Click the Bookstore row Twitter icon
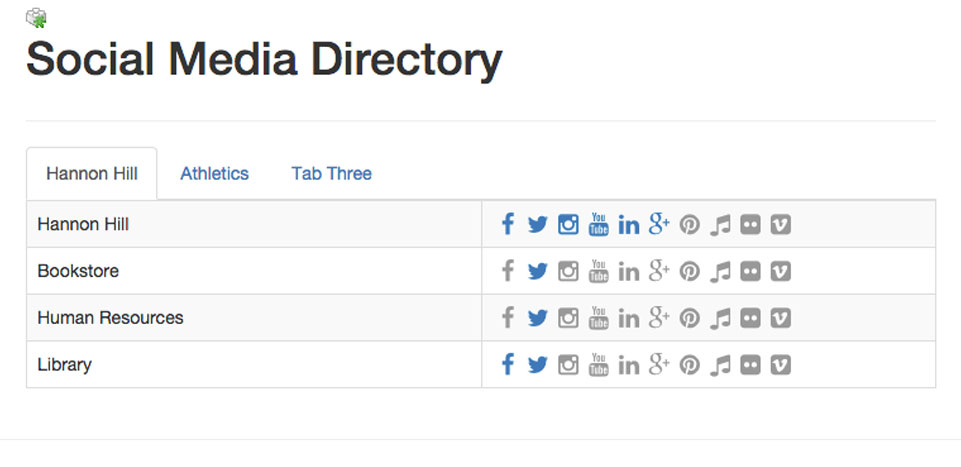This screenshot has width=961, height=467. click(x=537, y=271)
